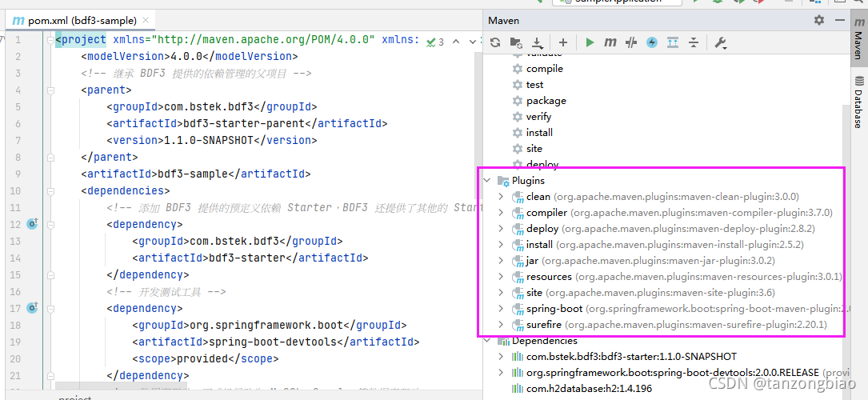The width and height of the screenshot is (868, 400).
Task: Show Maven dependencies diagram icon
Action: pyautogui.click(x=673, y=42)
